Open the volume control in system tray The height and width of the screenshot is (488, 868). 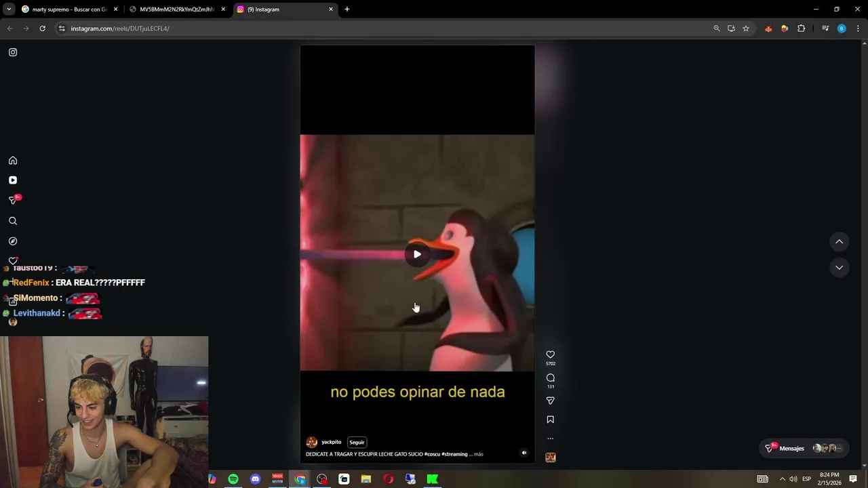tap(793, 479)
